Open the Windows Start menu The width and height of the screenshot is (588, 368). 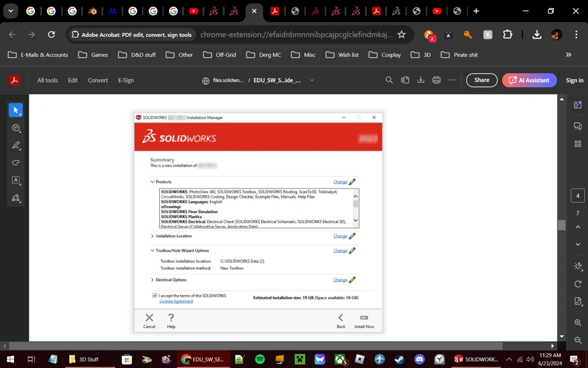click(x=10, y=359)
